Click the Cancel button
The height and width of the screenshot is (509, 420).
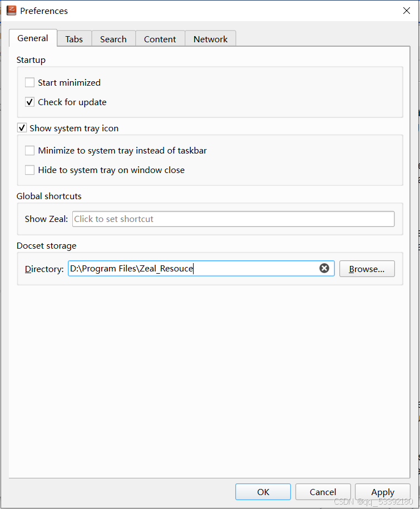323,492
